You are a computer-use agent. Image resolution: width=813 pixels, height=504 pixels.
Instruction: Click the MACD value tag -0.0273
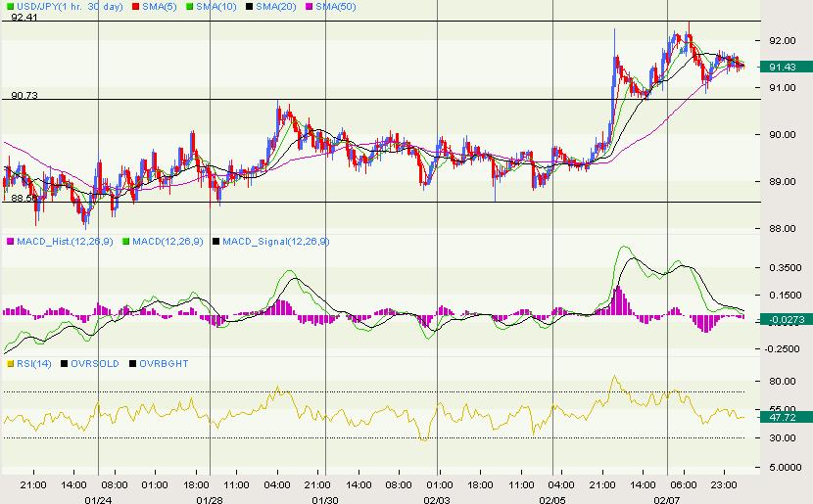coord(787,320)
